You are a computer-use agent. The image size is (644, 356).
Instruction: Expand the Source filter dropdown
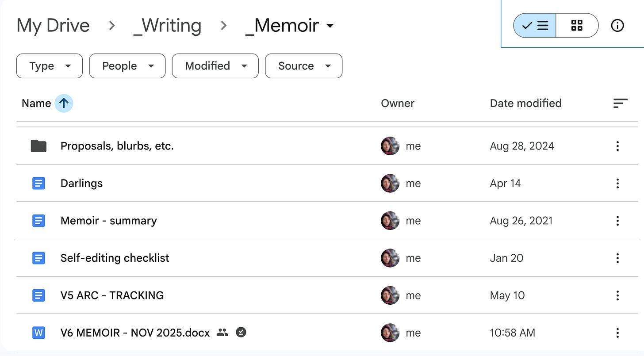pyautogui.click(x=303, y=66)
